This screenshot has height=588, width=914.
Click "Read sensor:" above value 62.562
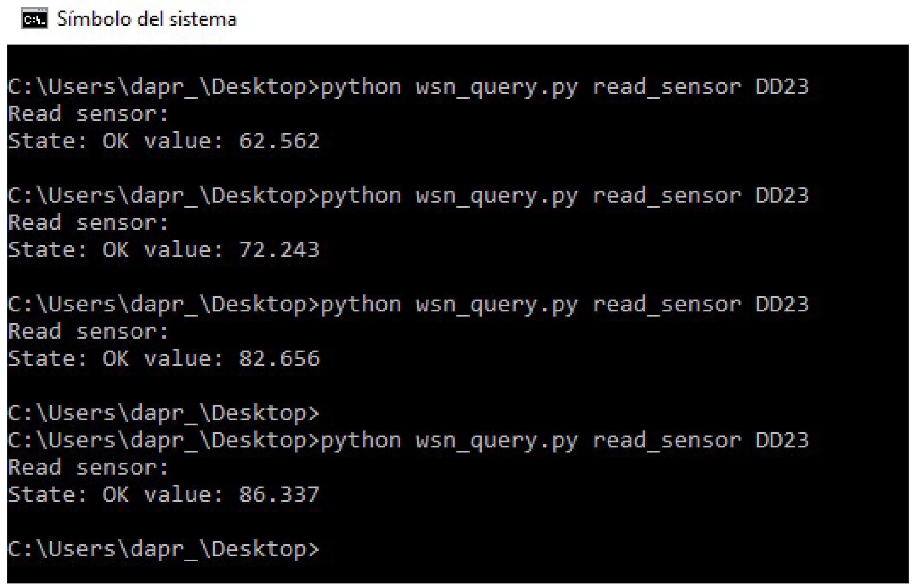[88, 114]
